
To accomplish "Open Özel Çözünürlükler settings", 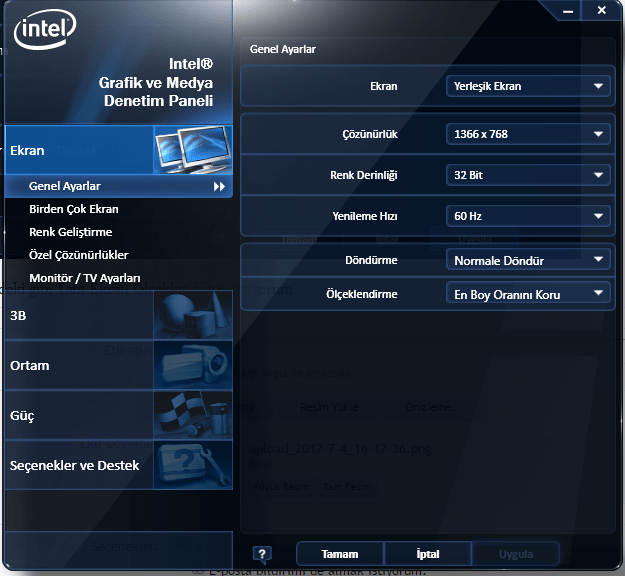I will 79,255.
